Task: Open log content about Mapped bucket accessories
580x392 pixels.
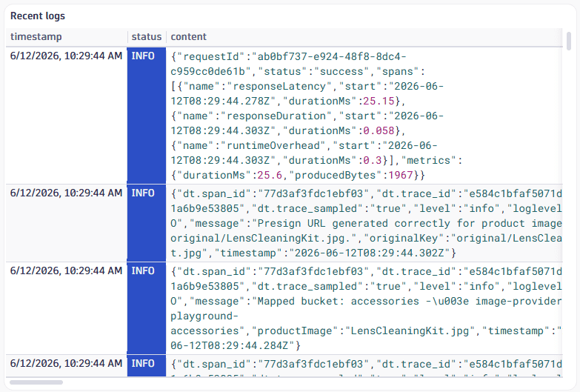Action: coord(364,308)
